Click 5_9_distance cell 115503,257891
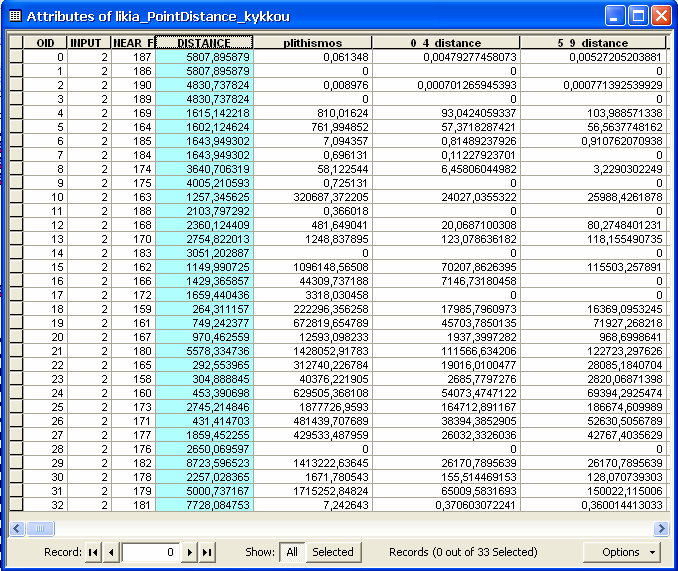The width and height of the screenshot is (678, 571). pyautogui.click(x=593, y=267)
